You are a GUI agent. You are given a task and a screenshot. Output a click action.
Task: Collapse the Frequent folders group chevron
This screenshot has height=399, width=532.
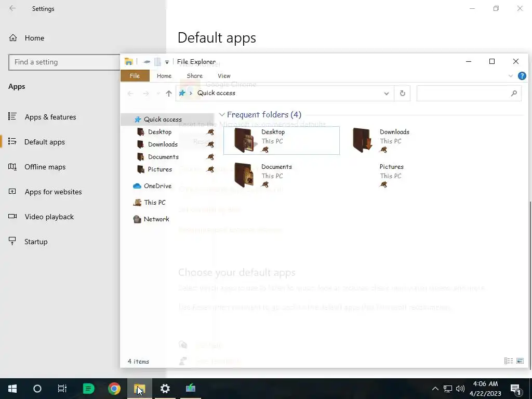point(222,115)
